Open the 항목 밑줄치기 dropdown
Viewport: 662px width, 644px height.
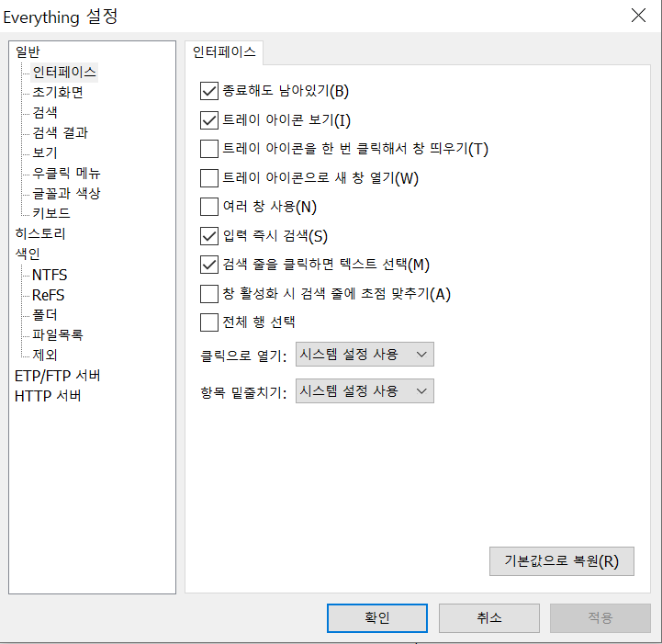[365, 391]
